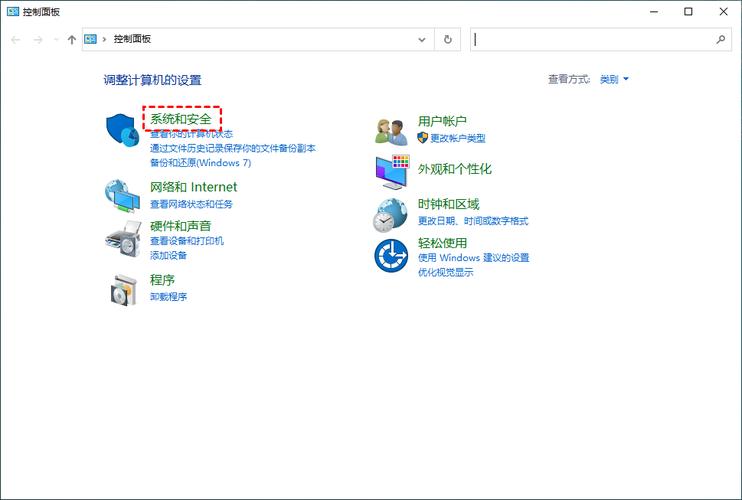Open the recent locations dropdown arrow

coord(56,40)
